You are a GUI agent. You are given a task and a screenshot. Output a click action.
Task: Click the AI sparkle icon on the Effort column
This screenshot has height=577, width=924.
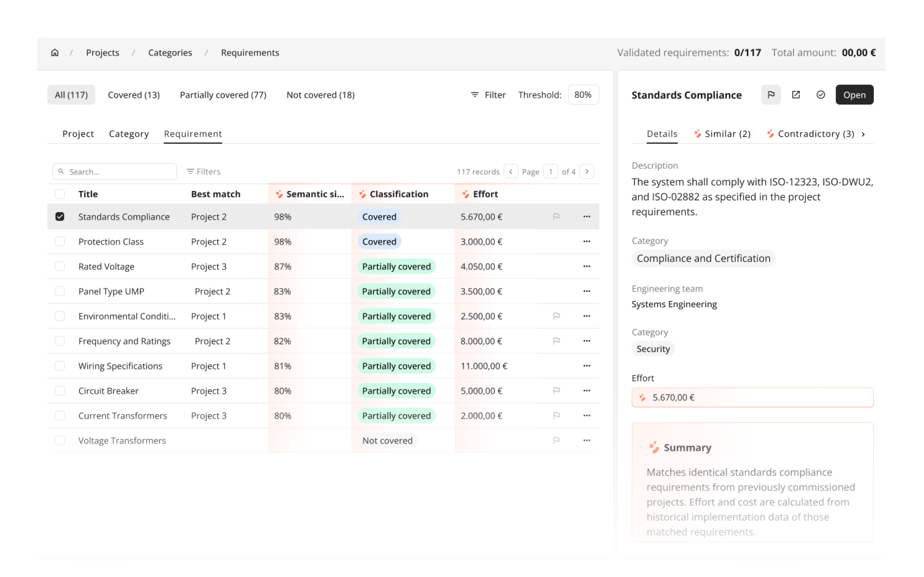(x=466, y=194)
